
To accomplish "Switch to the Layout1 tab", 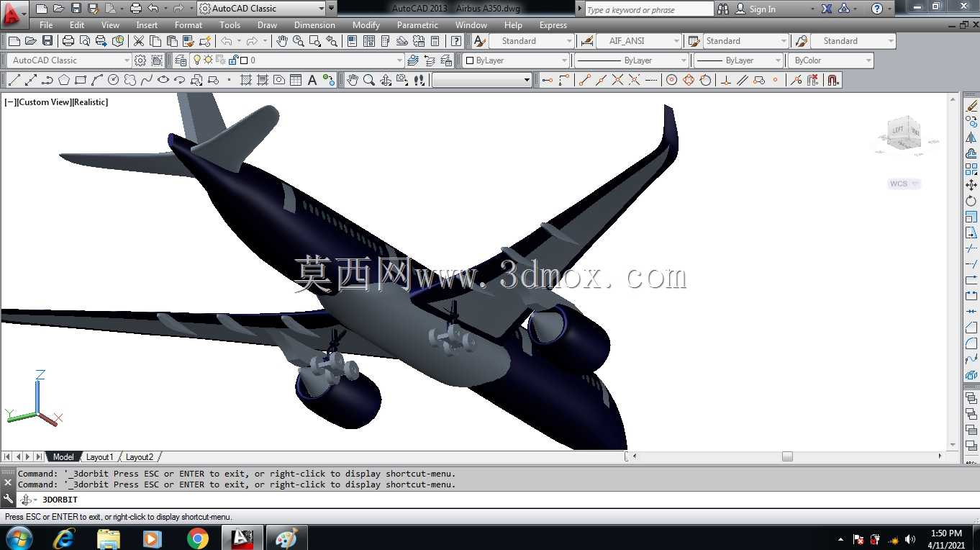I will click(99, 456).
